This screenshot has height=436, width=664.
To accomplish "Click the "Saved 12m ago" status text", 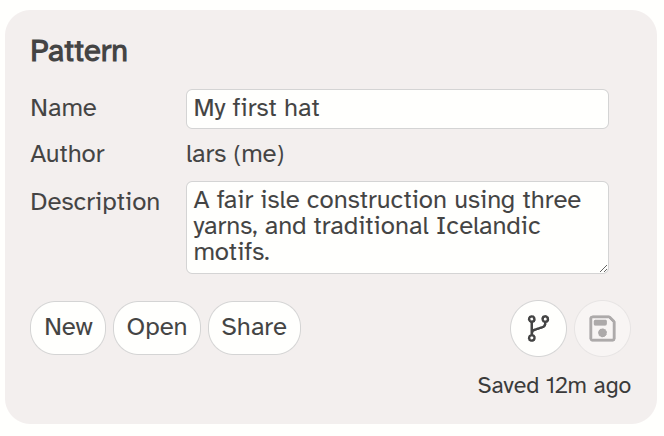I will click(554, 386).
